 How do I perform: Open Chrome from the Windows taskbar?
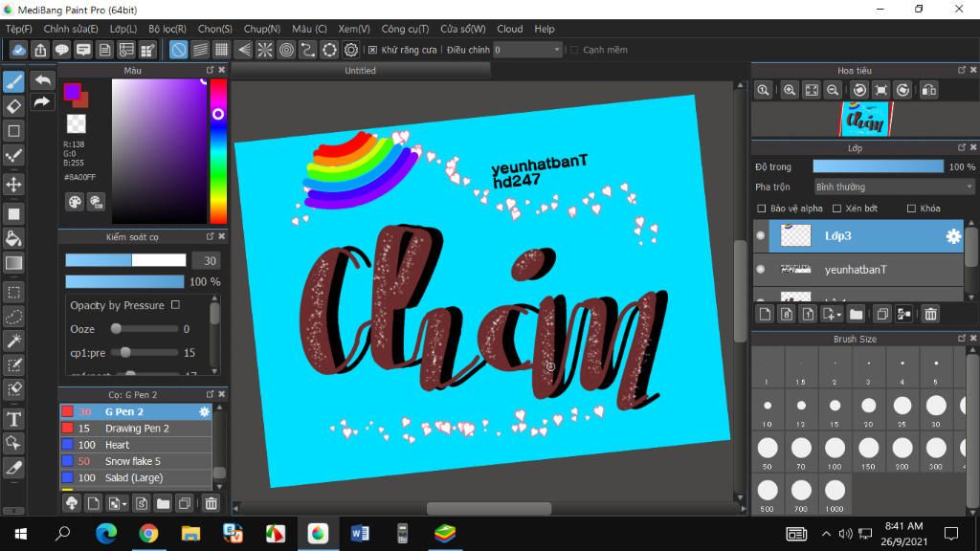tap(148, 534)
